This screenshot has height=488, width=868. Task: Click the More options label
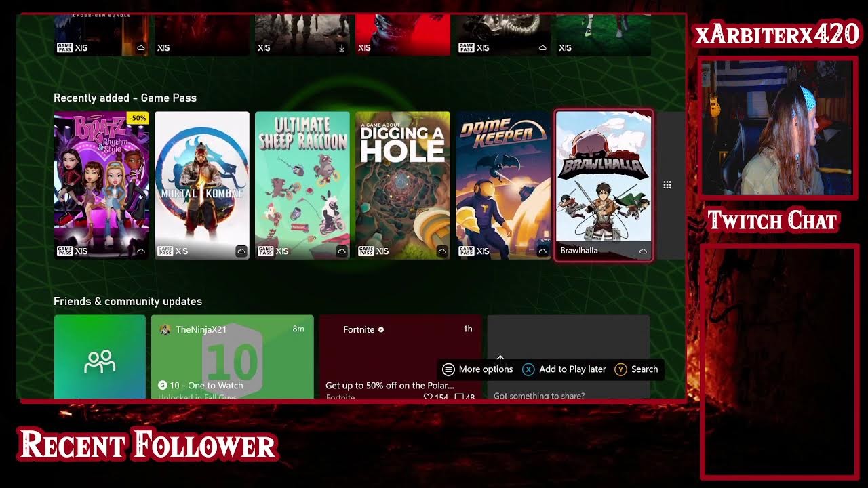point(486,369)
